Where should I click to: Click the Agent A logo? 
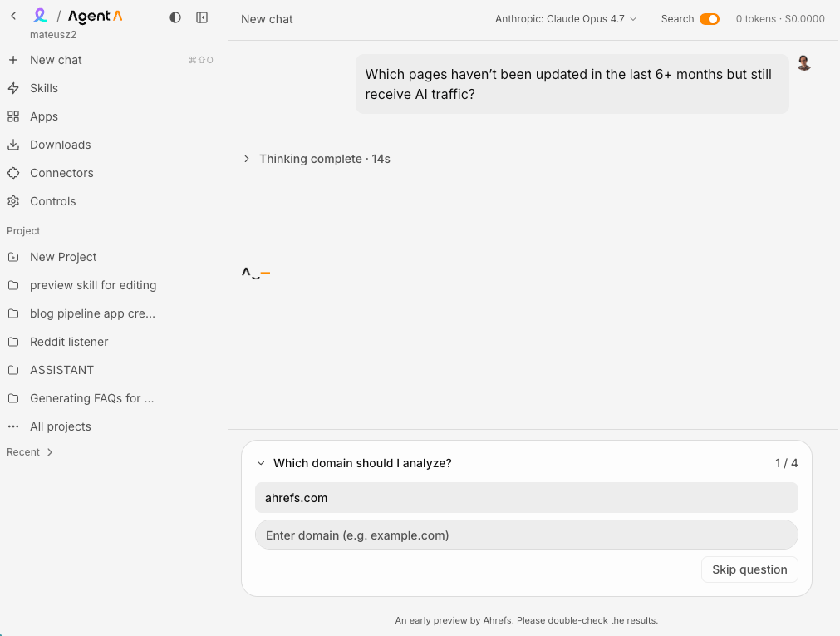pyautogui.click(x=96, y=17)
